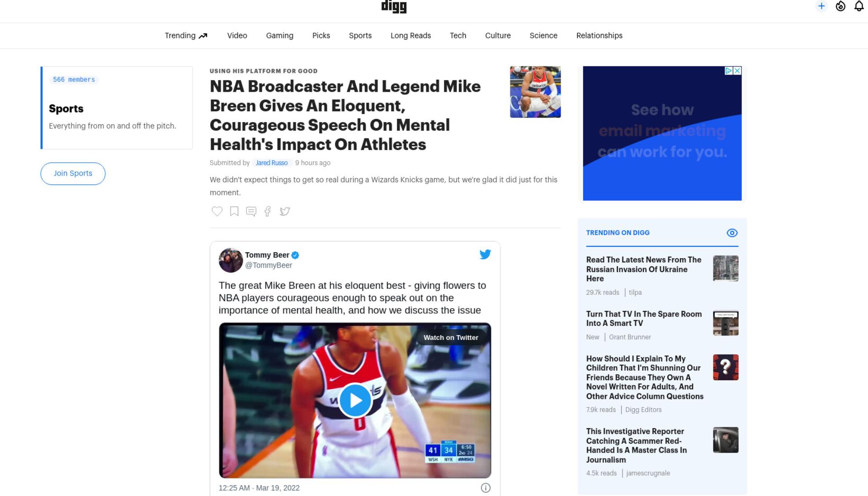Like the article with the heart icon
Image resolution: width=868 pixels, height=496 pixels.
click(217, 211)
